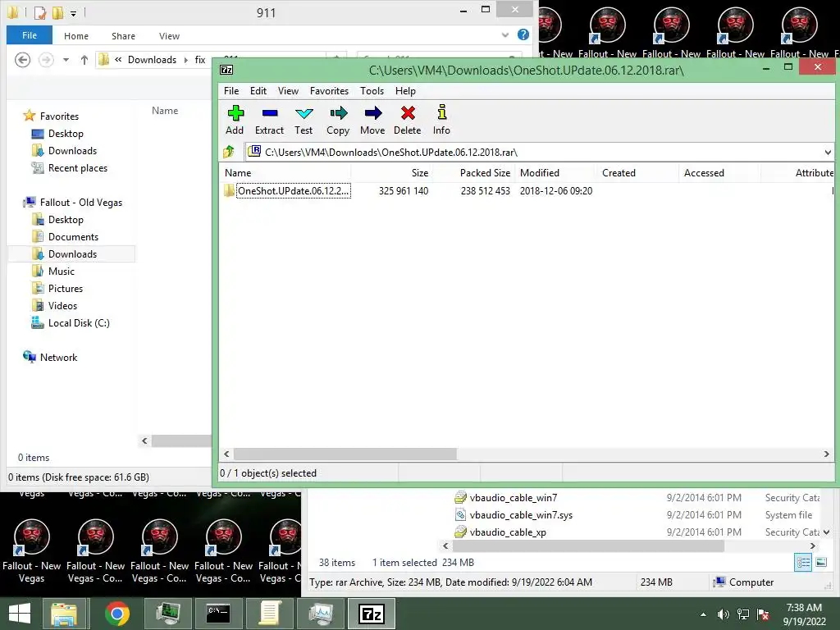Select Recent places in navigation pane

click(78, 167)
